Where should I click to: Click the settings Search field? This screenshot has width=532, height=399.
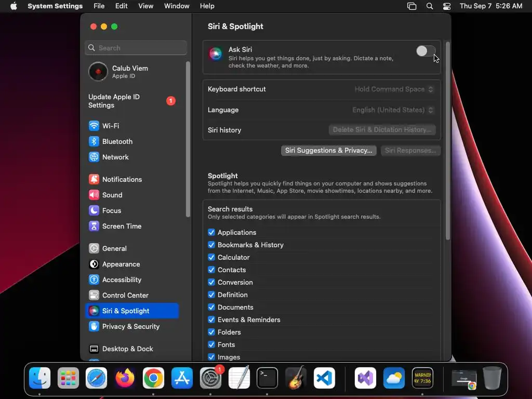pyautogui.click(x=136, y=48)
